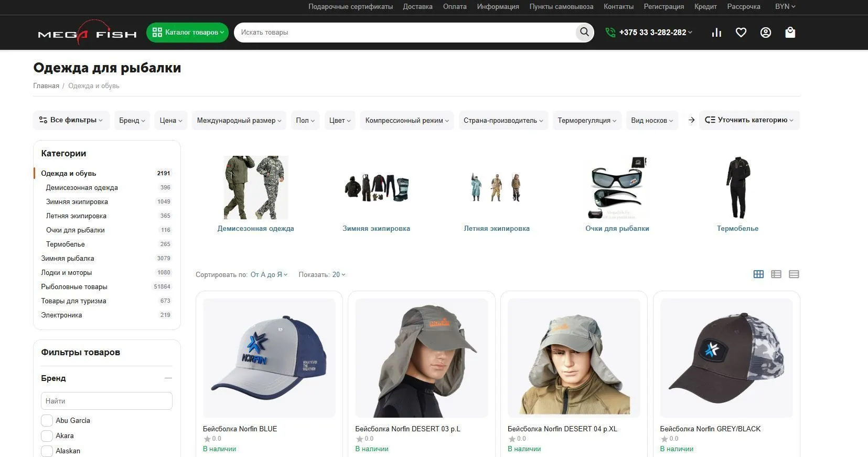The height and width of the screenshot is (457, 868).
Task: Click the search magnifier icon
Action: tap(584, 32)
